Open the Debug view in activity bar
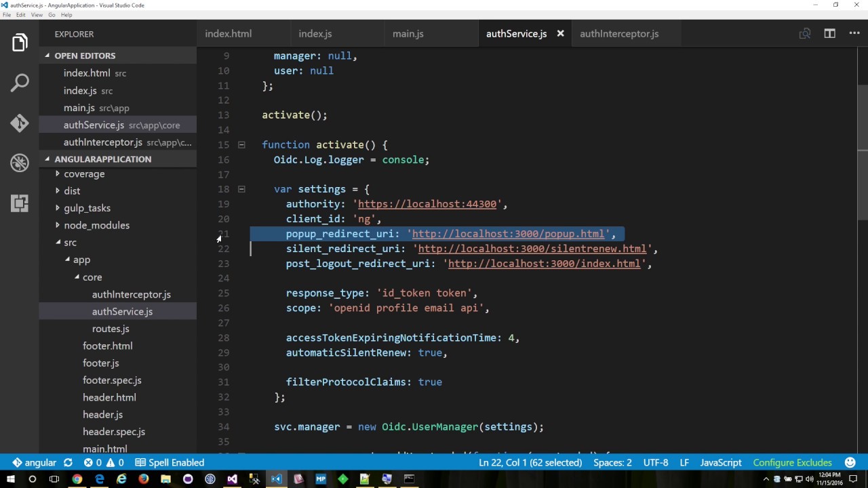This screenshot has height=488, width=868. (x=20, y=163)
